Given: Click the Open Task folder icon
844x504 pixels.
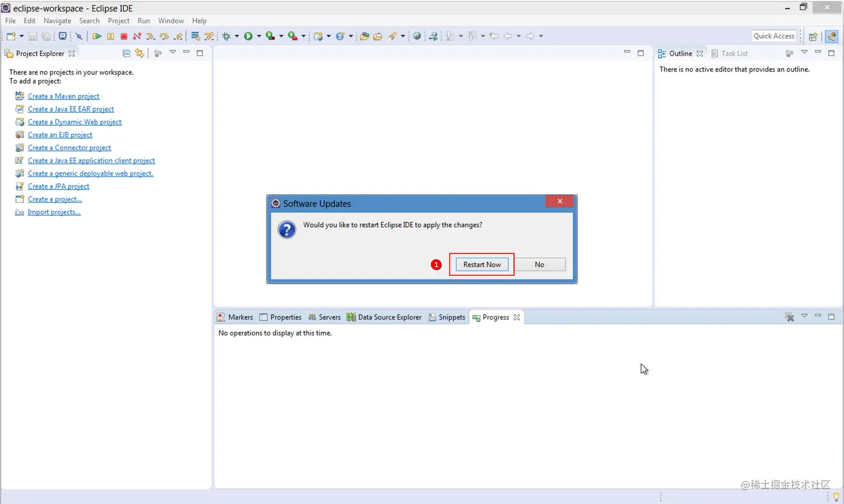Looking at the screenshot, I should [378, 36].
